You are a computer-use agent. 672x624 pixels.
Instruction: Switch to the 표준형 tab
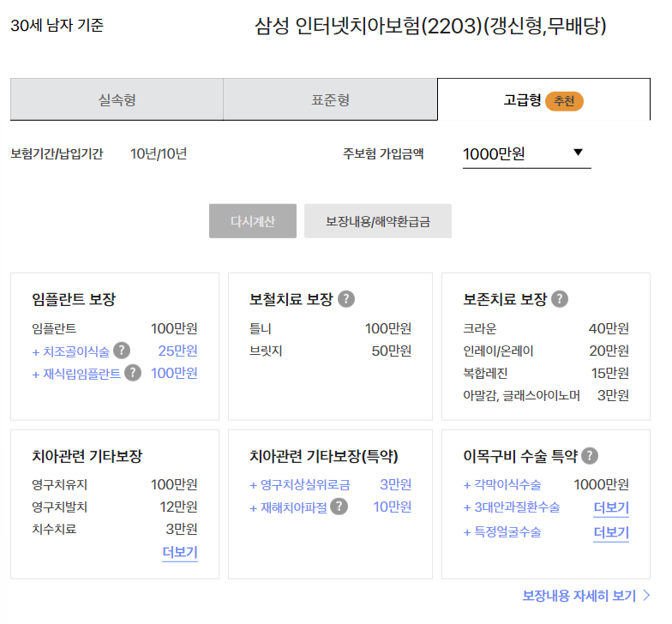coord(331,99)
